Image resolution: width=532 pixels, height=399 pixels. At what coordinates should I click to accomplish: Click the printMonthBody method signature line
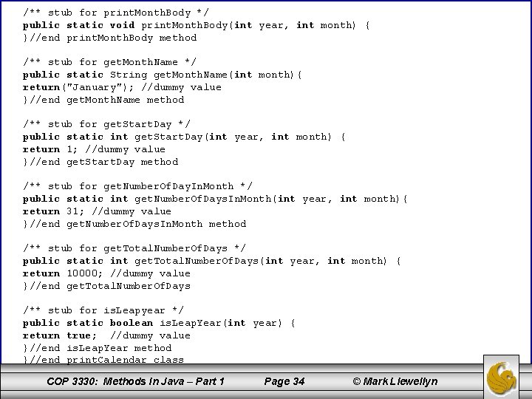[196, 25]
